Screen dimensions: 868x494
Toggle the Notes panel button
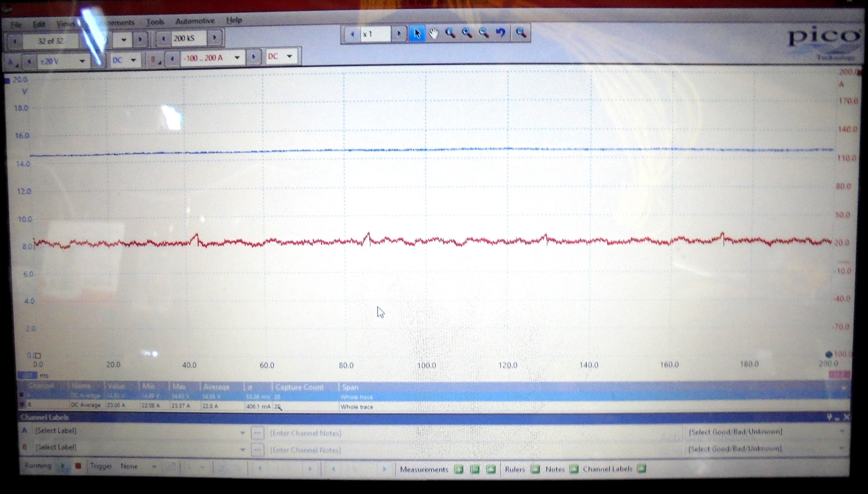(574, 469)
